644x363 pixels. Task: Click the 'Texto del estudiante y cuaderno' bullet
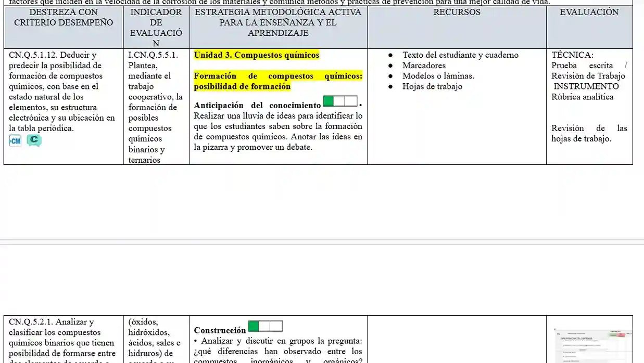pos(460,55)
